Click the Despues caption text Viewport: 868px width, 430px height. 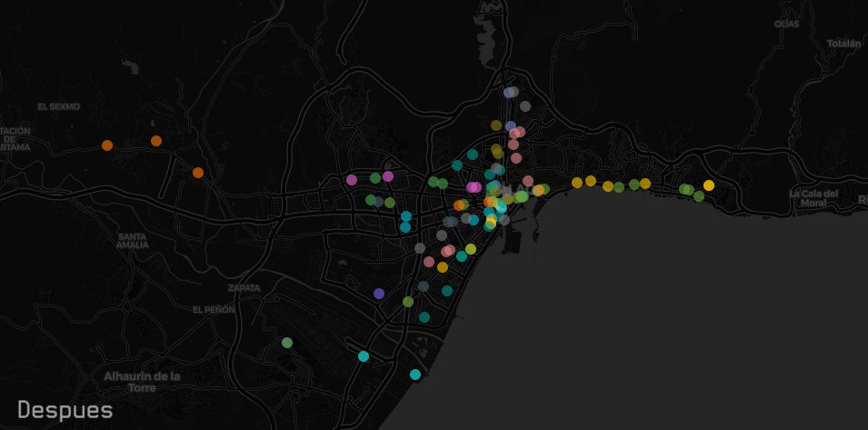coord(65,410)
